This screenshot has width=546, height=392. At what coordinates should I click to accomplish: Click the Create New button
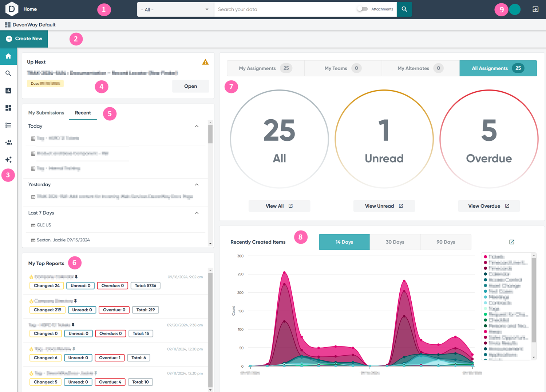(24, 39)
